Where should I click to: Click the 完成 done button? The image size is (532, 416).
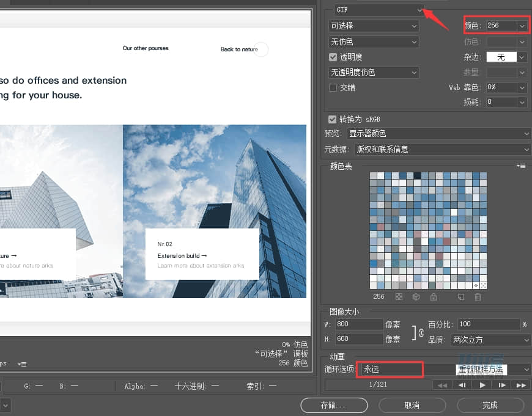pos(490,405)
